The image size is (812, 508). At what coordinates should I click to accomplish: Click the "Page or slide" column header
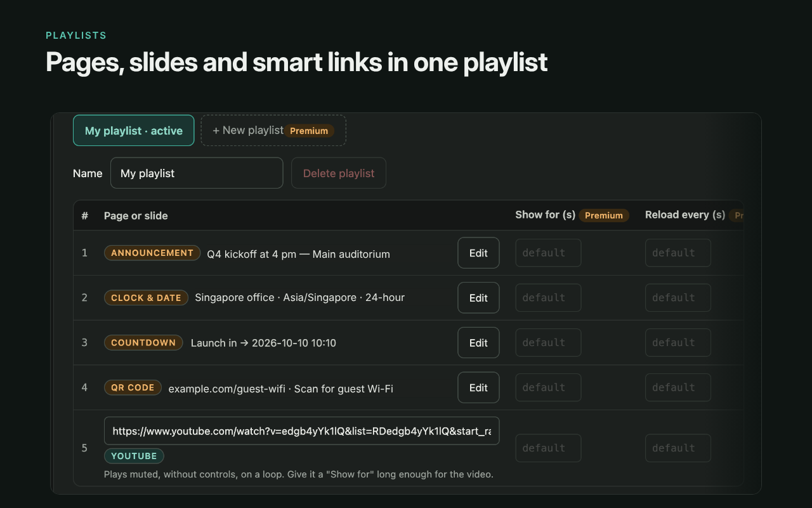coord(136,216)
